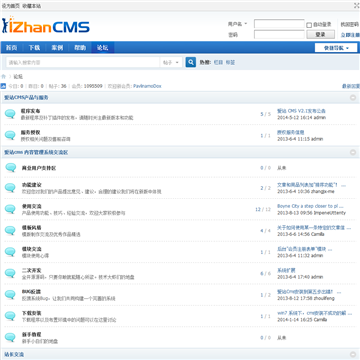Open the 下载 nav tab
The height and width of the screenshot is (360, 360).
34,48
